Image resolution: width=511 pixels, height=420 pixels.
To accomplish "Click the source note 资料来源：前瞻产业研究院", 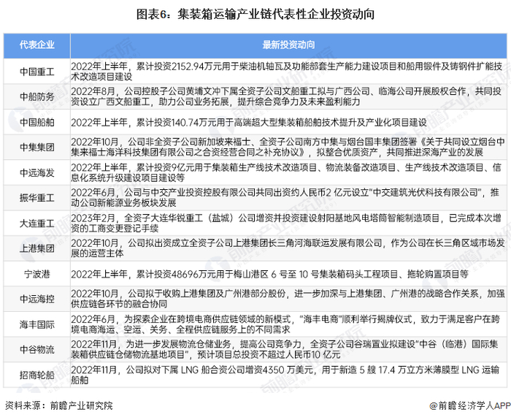I will [59, 405].
